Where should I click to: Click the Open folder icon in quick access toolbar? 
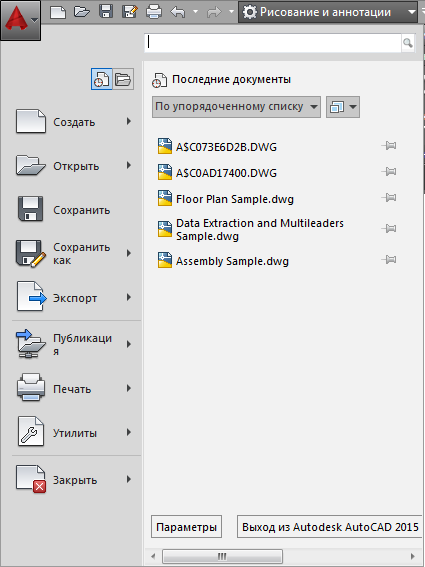(82, 12)
